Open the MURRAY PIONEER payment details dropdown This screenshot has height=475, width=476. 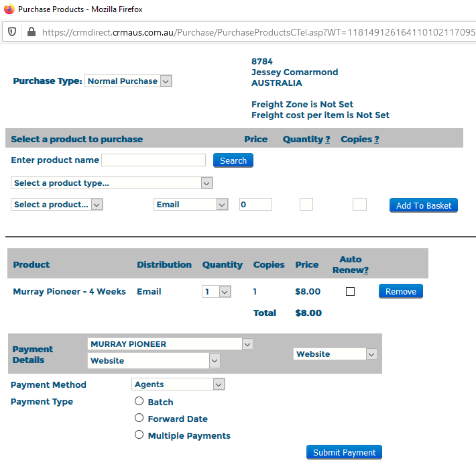(170, 344)
